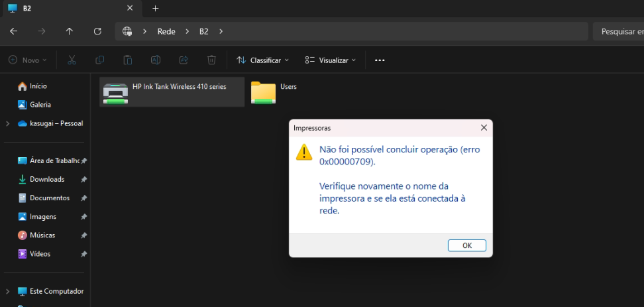The height and width of the screenshot is (307, 644).
Task: Click the Delete trash icon
Action: (x=211, y=60)
